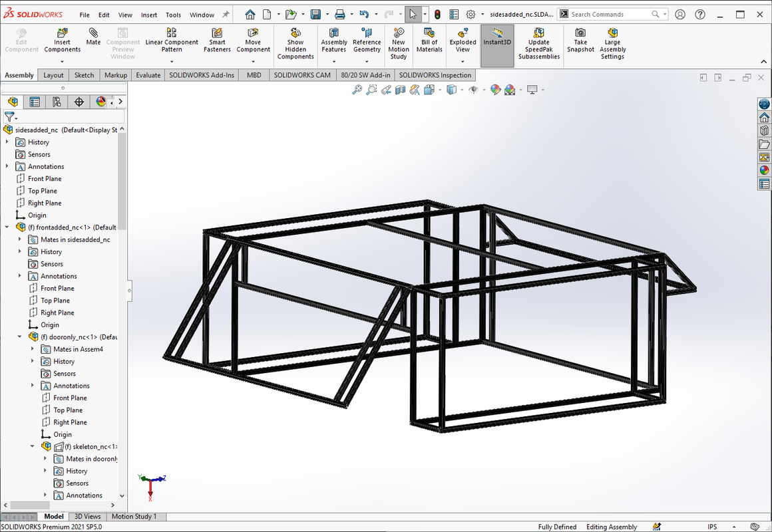Collapse the CommandManager ribbon arrow
The width and height of the screenshot is (772, 532).
click(x=763, y=62)
